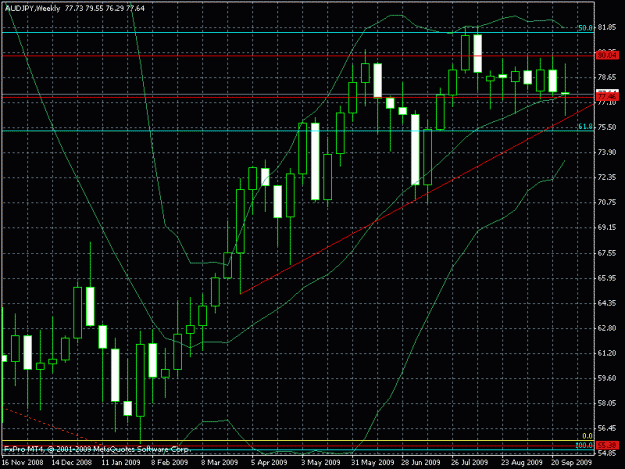
Task: Click the 73.90 price axis label
Action: click(x=607, y=152)
